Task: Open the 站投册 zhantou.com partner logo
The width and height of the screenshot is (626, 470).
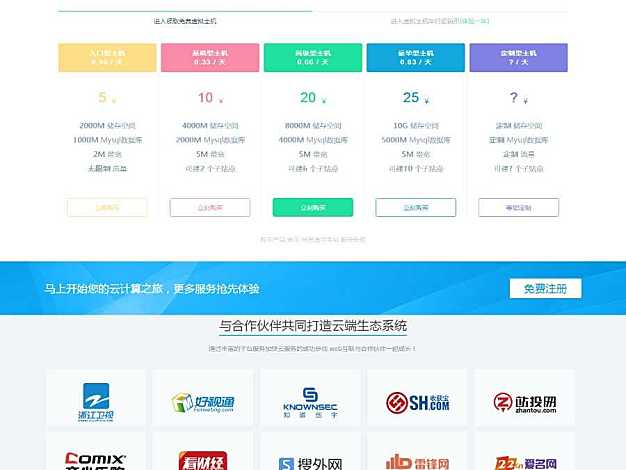Action: point(525,403)
